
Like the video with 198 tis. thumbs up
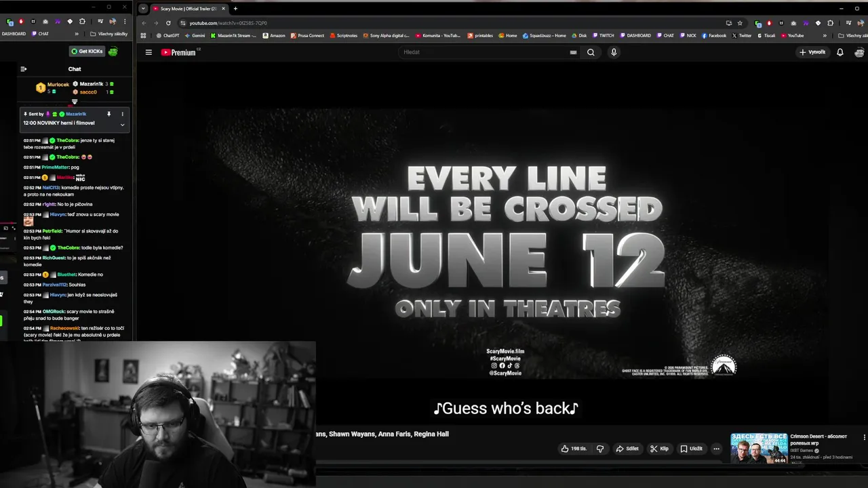574,449
